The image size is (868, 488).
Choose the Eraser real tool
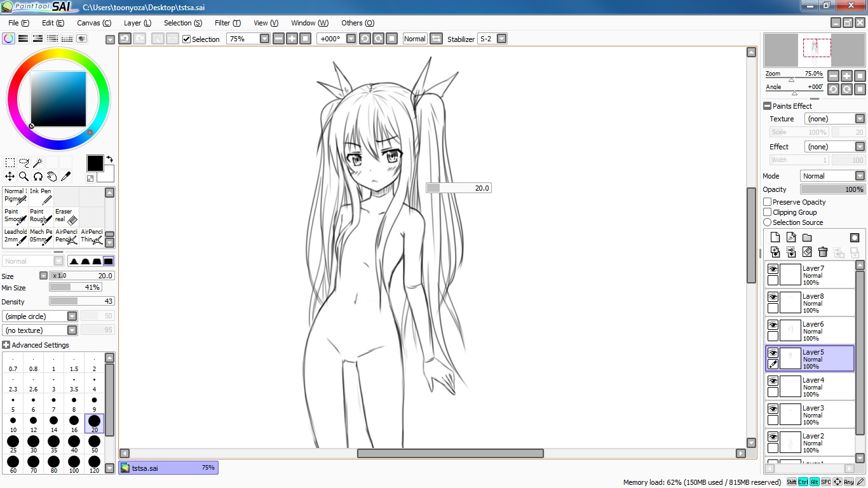pos(66,217)
